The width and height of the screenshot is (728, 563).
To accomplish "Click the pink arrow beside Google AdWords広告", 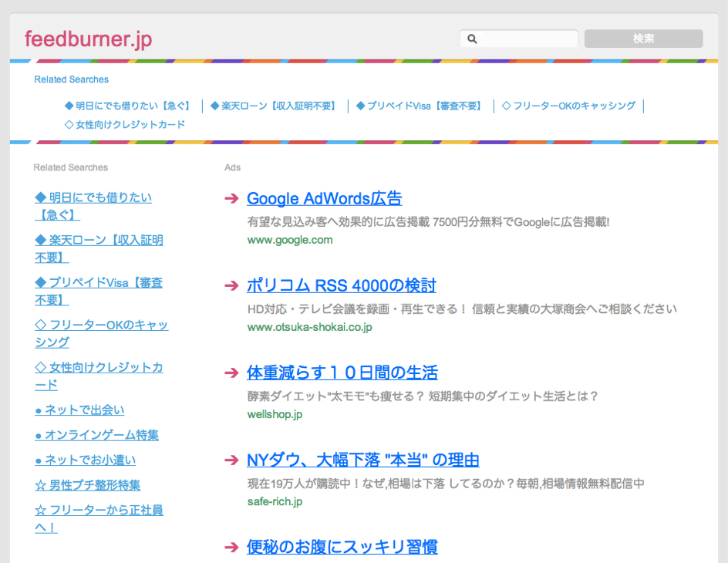I will click(231, 199).
